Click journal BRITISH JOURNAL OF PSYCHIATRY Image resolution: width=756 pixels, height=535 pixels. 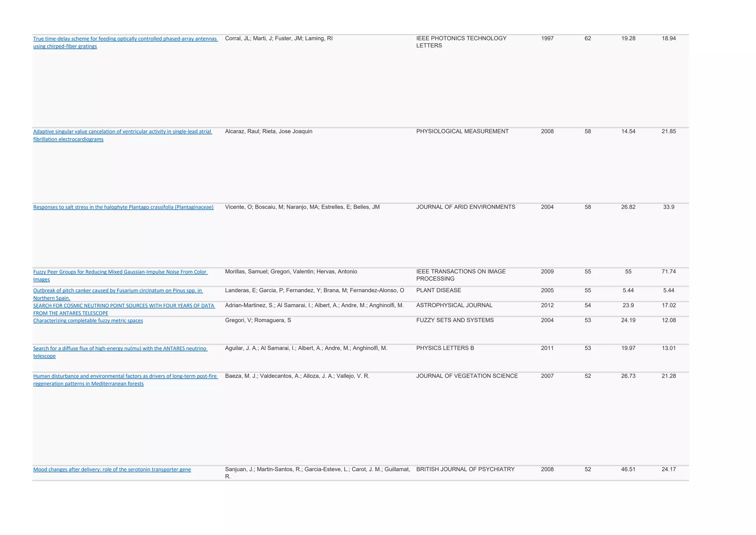(465, 470)
